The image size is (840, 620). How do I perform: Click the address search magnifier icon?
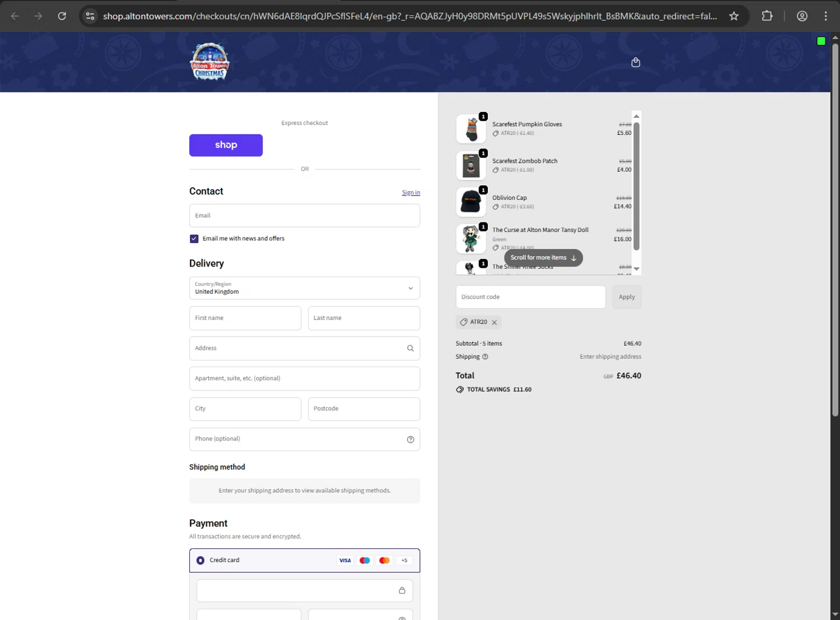[x=410, y=348]
